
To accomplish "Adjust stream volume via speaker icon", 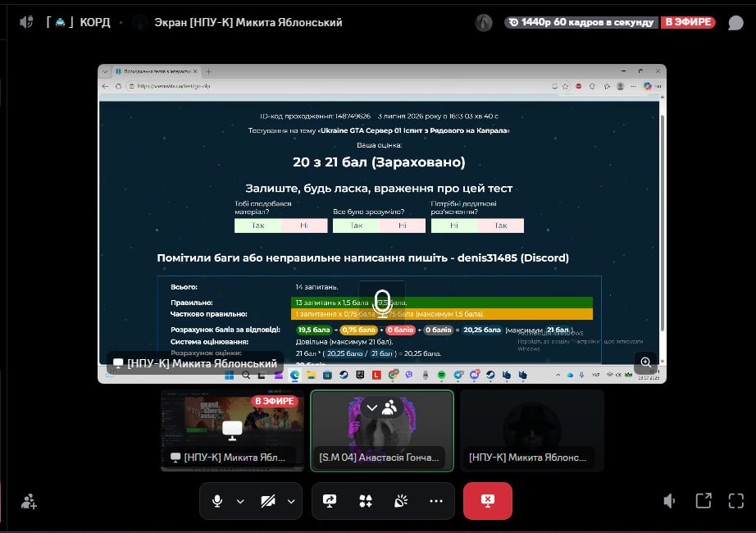I will [x=670, y=501].
